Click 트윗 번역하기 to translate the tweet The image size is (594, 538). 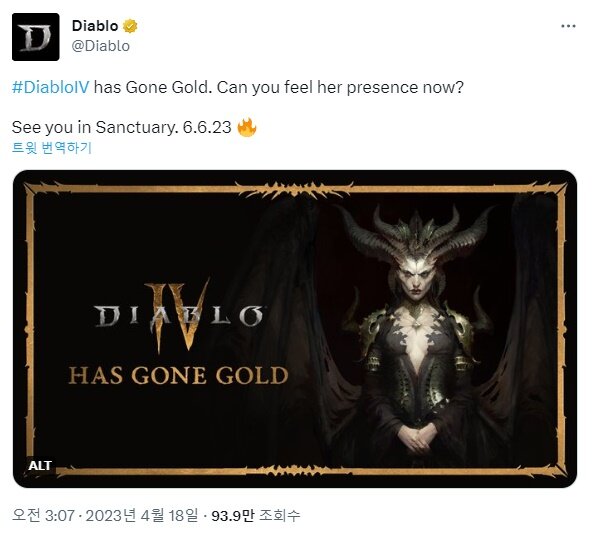pyautogui.click(x=52, y=148)
